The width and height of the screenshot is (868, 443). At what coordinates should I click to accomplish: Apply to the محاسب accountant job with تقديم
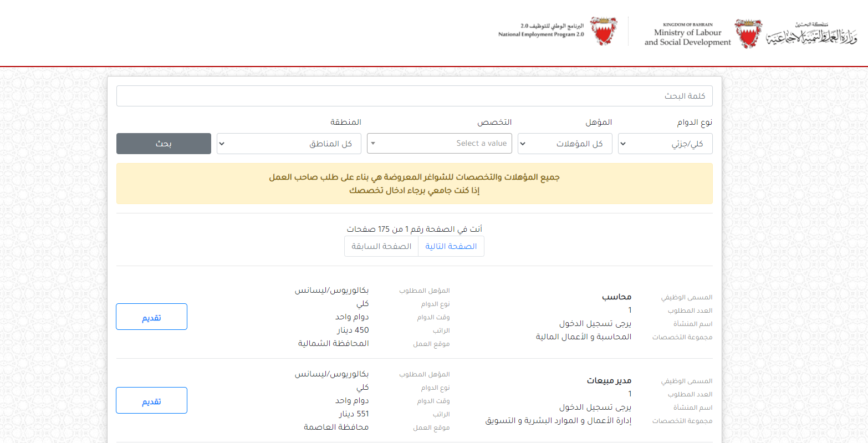[x=151, y=317]
